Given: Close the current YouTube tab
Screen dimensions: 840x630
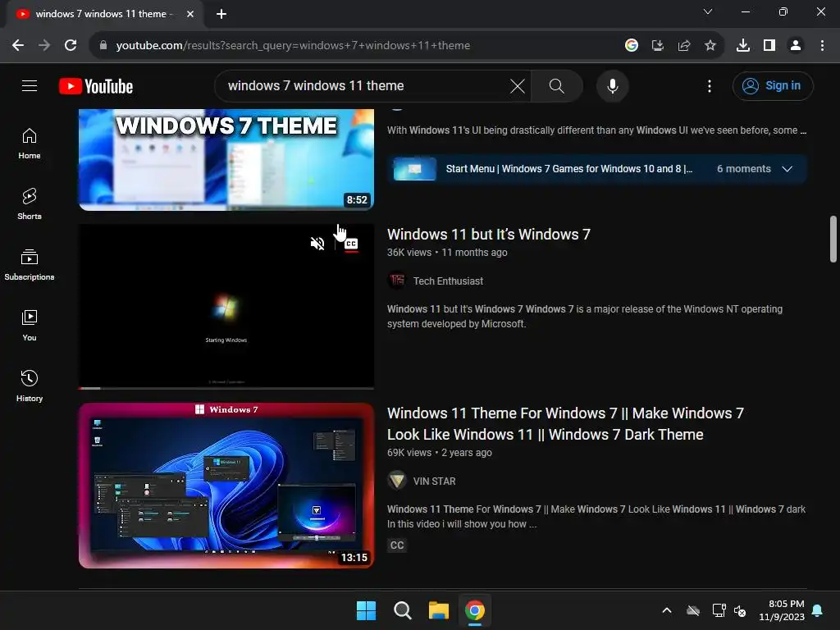Looking at the screenshot, I should tap(190, 14).
